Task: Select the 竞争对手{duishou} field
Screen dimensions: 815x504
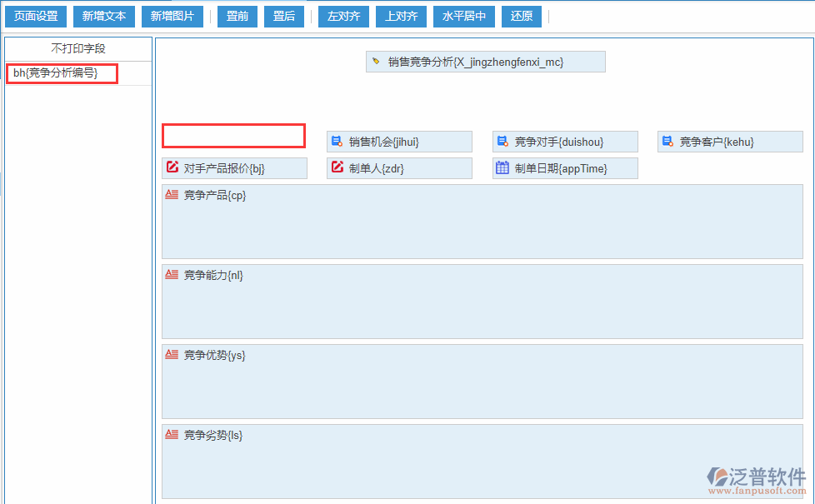Action: click(565, 142)
